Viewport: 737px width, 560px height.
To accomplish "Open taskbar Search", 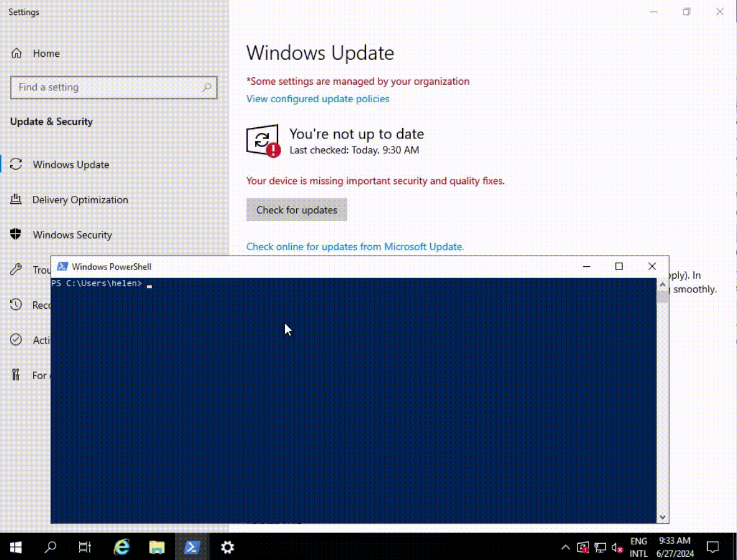I will pos(51,548).
